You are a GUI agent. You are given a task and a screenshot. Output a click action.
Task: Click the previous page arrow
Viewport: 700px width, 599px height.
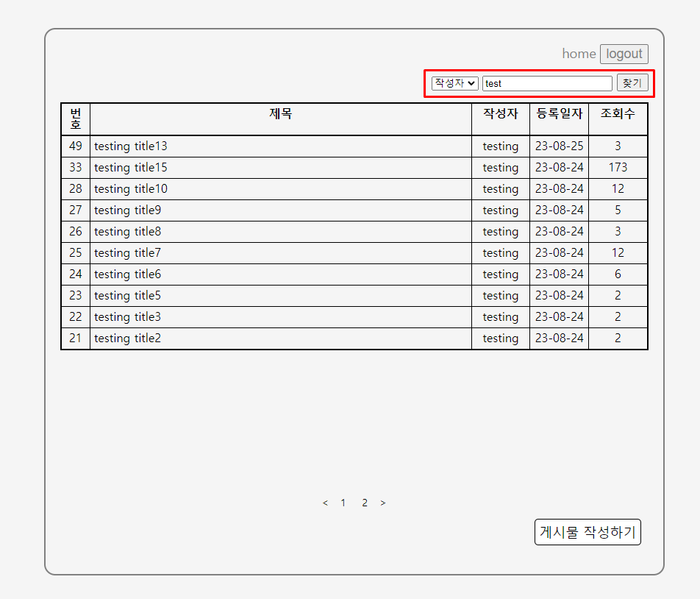pos(325,503)
